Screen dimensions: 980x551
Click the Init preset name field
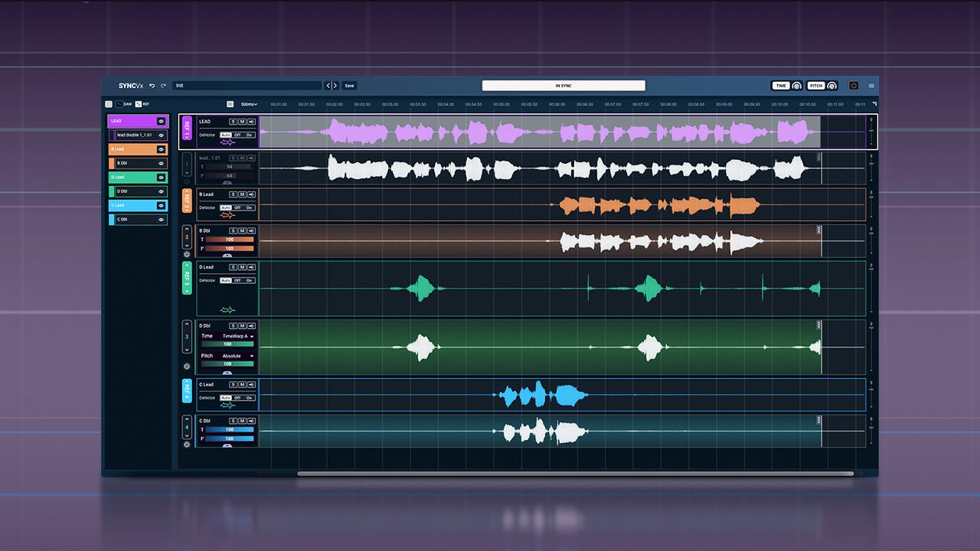[x=247, y=86]
